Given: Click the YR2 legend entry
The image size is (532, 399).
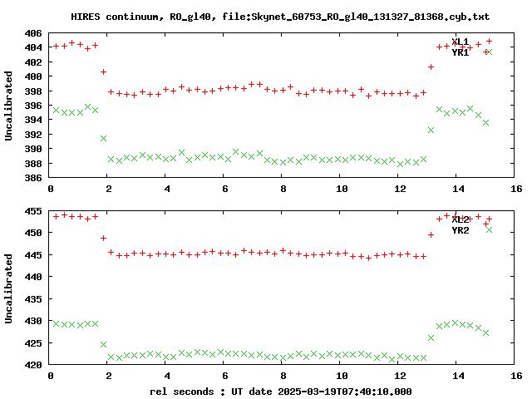Looking at the screenshot, I should (461, 230).
